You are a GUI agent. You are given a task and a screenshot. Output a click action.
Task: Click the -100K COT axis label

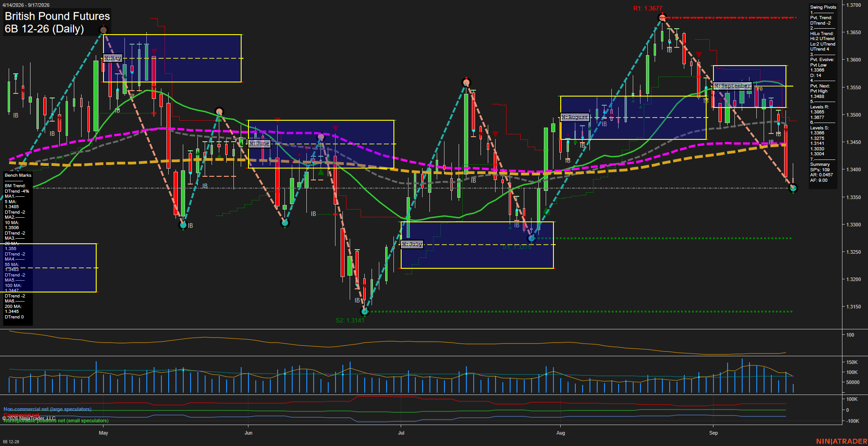tap(853, 421)
